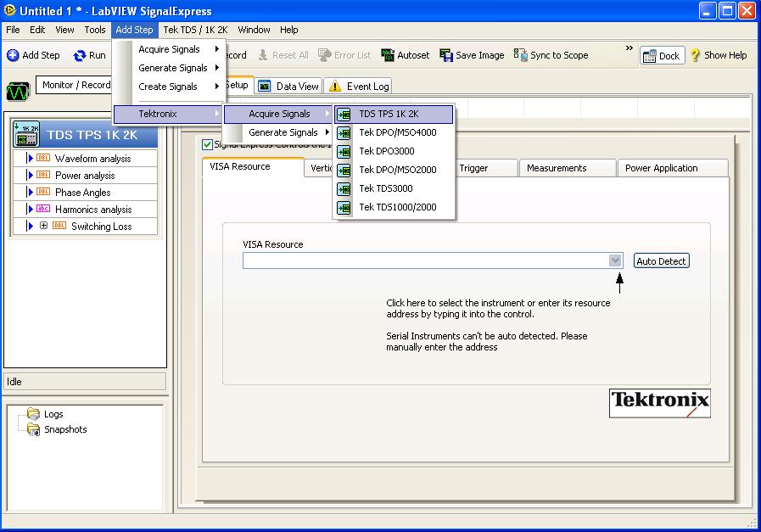Select the Phase Angles output row
This screenshot has height=532, width=761.
pyautogui.click(x=85, y=193)
